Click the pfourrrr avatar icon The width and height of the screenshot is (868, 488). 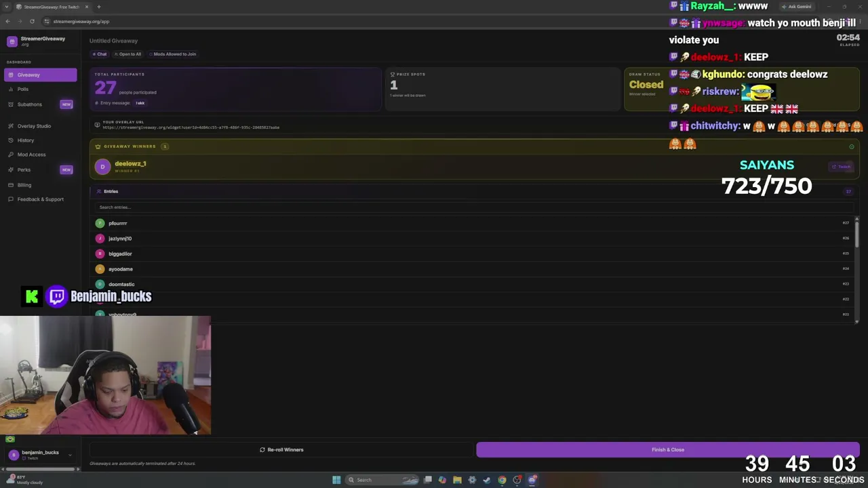[x=100, y=223]
